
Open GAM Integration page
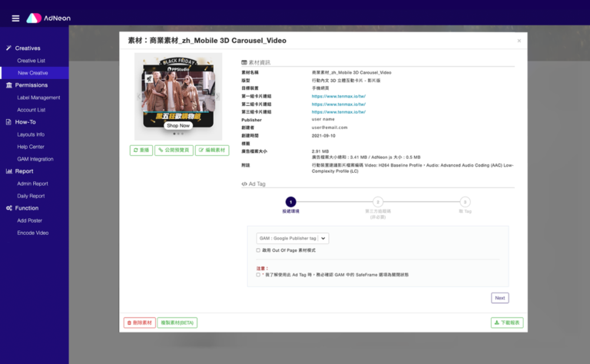coord(35,159)
